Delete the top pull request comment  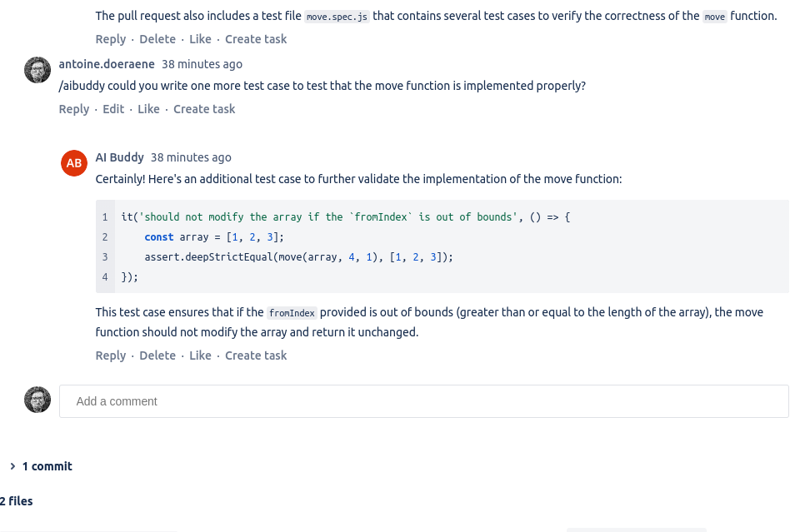(x=157, y=39)
